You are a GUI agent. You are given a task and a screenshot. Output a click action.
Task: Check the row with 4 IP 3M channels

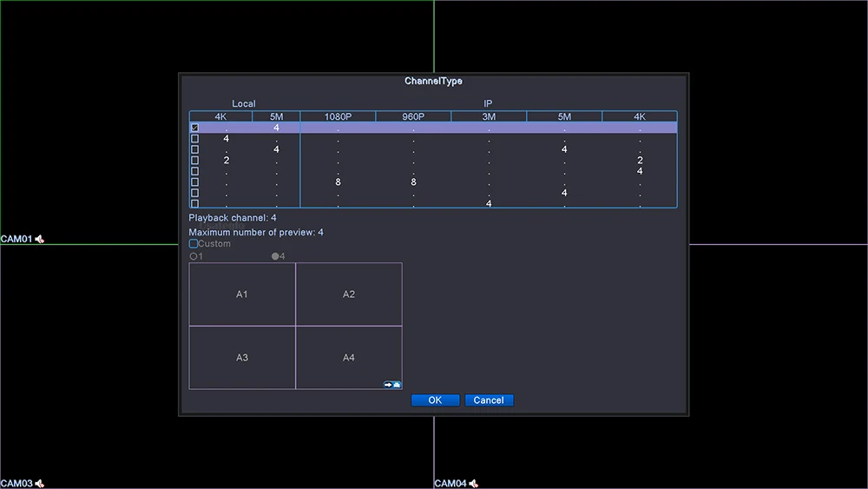194,203
